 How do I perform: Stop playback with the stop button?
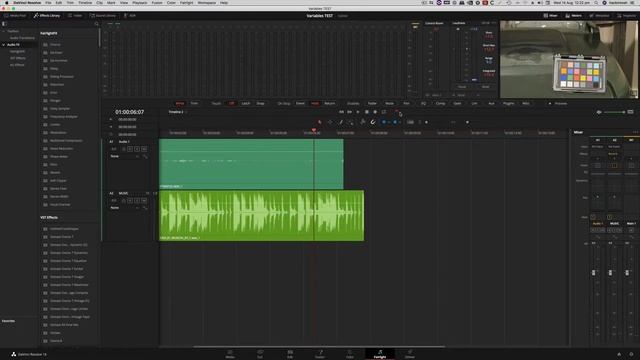tap(367, 112)
